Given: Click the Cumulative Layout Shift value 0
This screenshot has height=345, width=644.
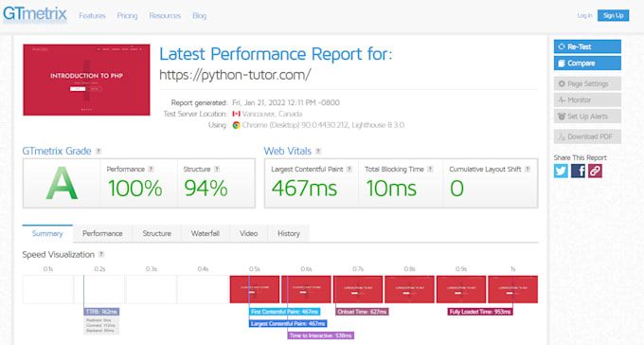Looking at the screenshot, I should 456,189.
